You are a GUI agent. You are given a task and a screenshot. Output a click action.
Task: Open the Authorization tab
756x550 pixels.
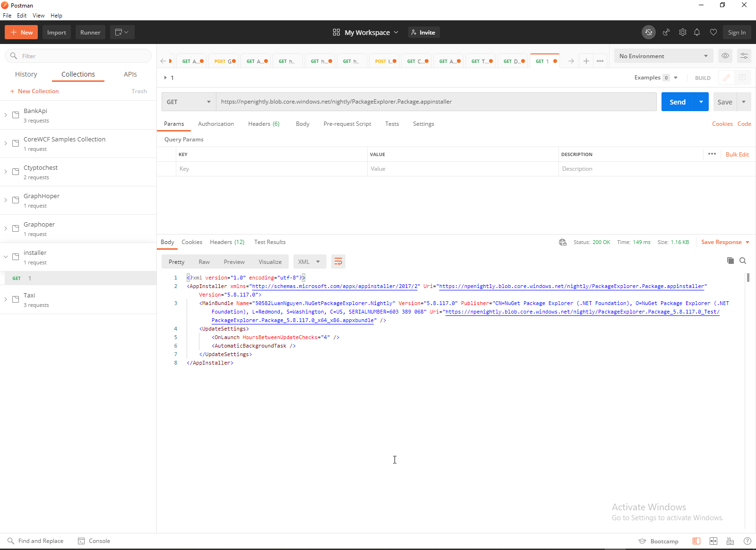[216, 124]
